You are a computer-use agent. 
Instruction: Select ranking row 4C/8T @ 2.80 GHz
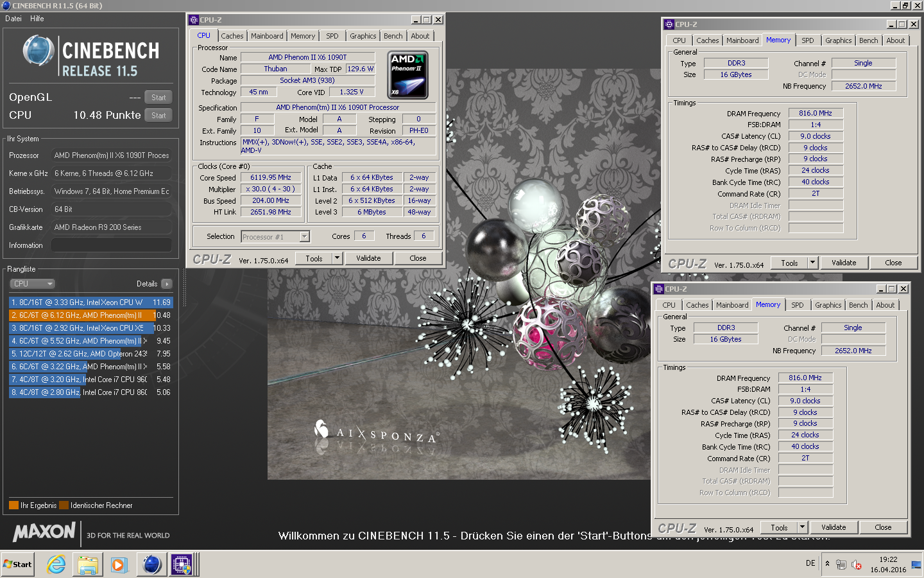(90, 392)
